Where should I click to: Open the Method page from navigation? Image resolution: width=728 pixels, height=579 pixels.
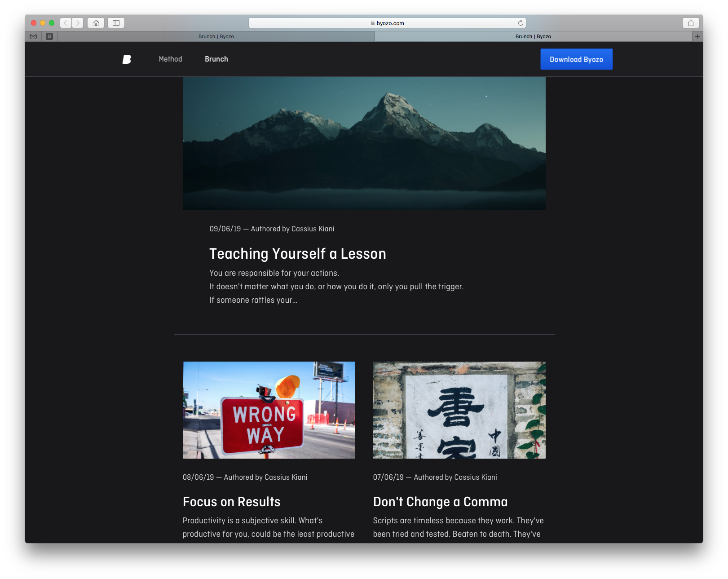click(x=170, y=59)
